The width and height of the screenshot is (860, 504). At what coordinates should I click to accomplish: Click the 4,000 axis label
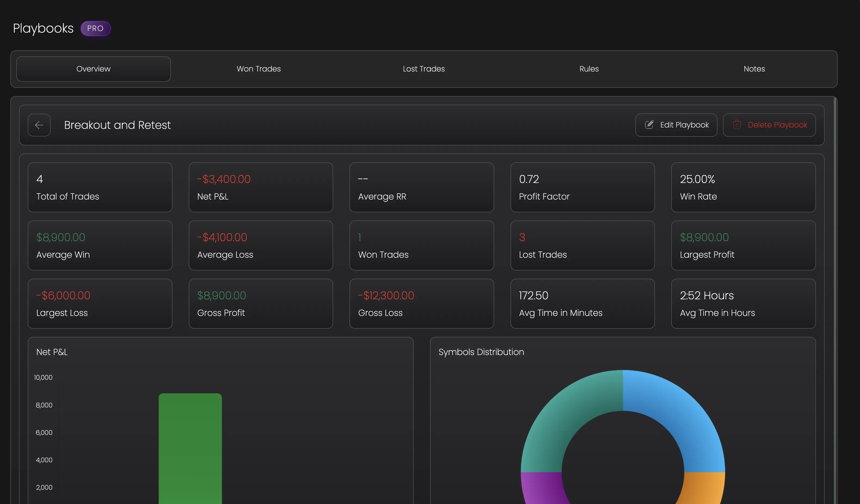point(44,460)
